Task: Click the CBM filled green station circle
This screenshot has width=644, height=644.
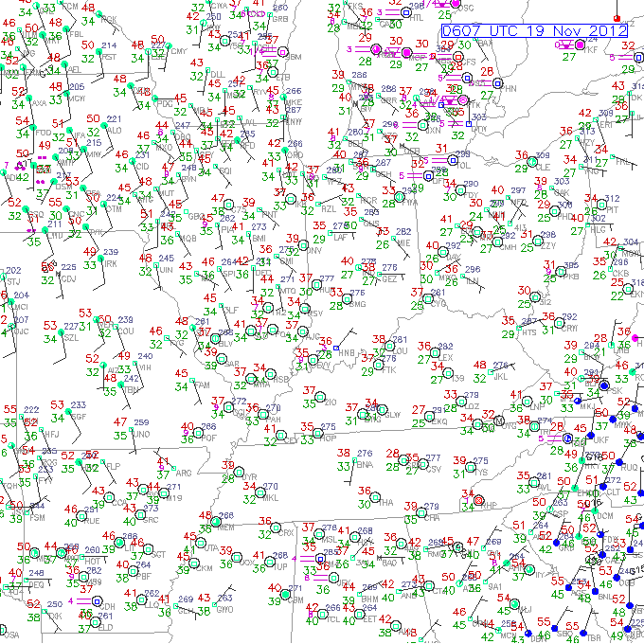Action: (x=285, y=595)
